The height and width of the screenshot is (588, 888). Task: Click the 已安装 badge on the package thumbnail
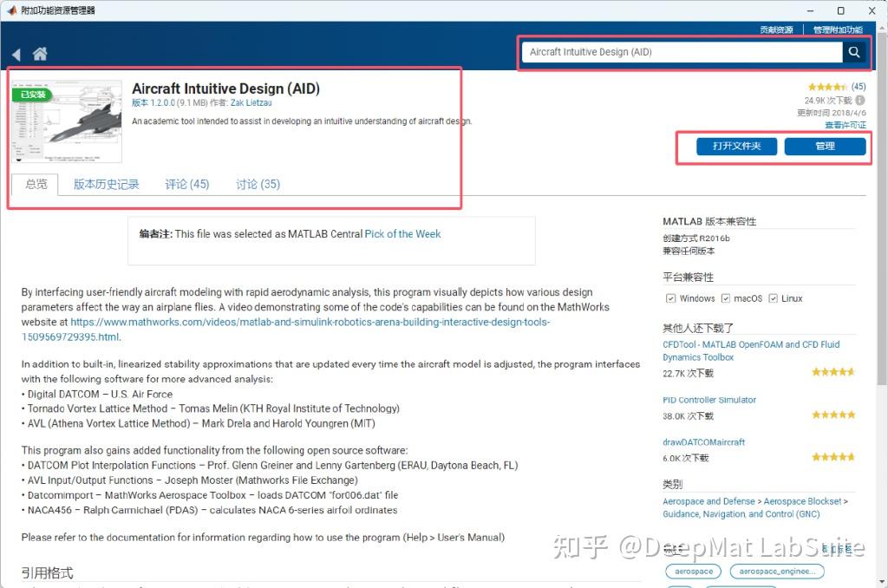[x=31, y=94]
